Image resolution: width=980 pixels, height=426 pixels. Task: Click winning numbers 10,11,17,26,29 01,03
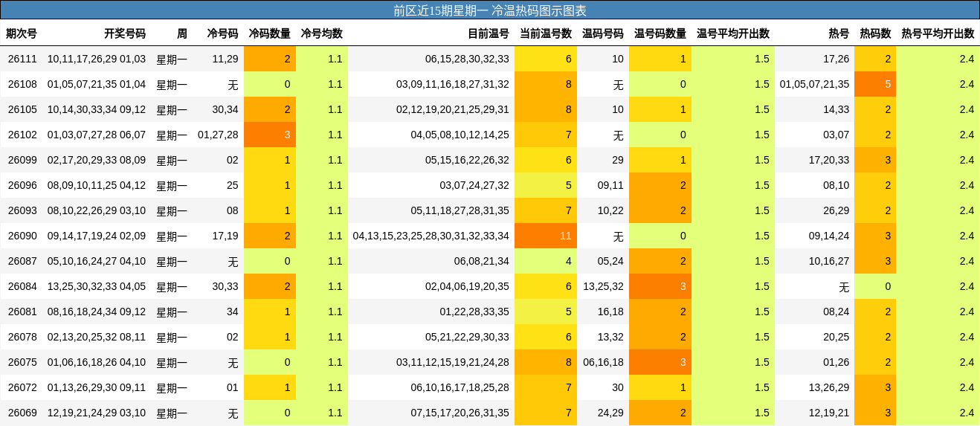click(97, 59)
